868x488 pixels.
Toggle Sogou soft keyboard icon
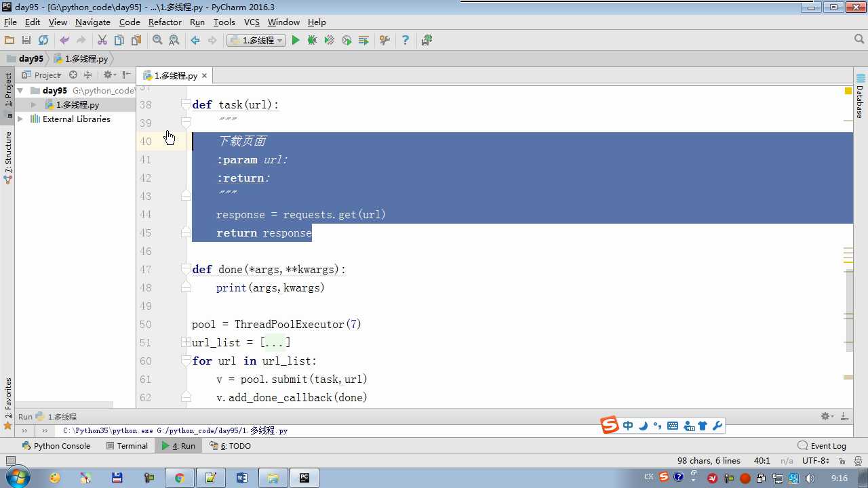click(673, 426)
